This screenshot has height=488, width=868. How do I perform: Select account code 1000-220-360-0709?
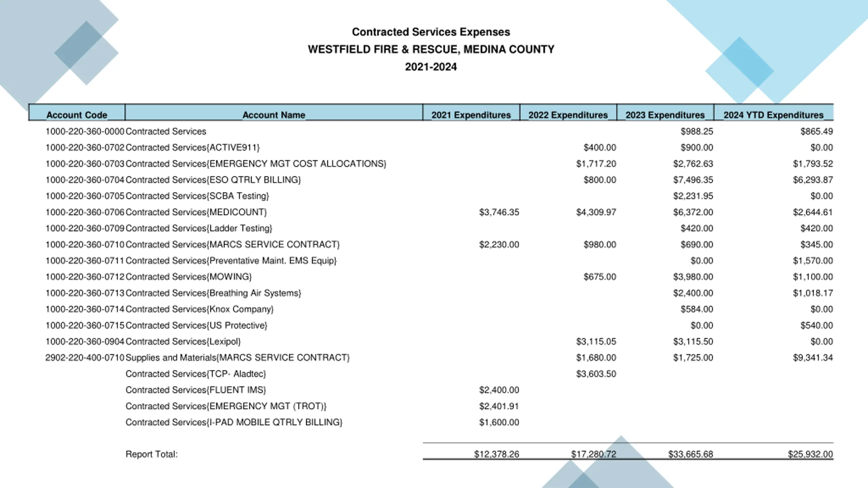tap(85, 228)
